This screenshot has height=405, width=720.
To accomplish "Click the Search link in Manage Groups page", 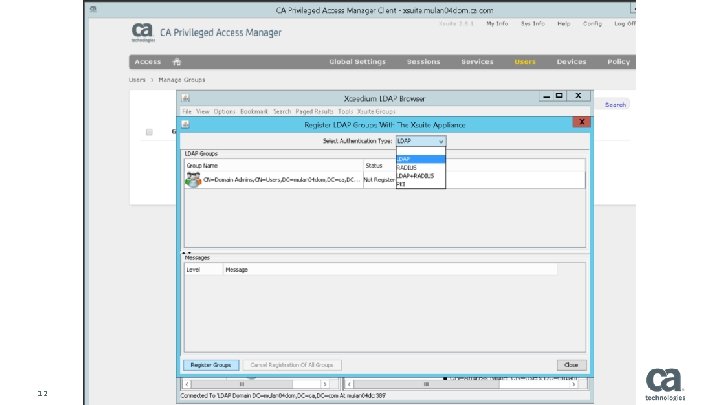I will click(615, 105).
